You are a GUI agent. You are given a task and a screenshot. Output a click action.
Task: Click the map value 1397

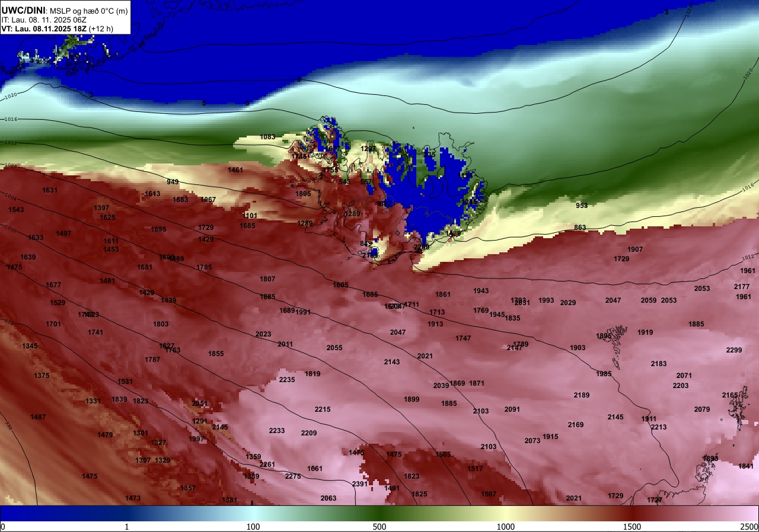[101, 208]
